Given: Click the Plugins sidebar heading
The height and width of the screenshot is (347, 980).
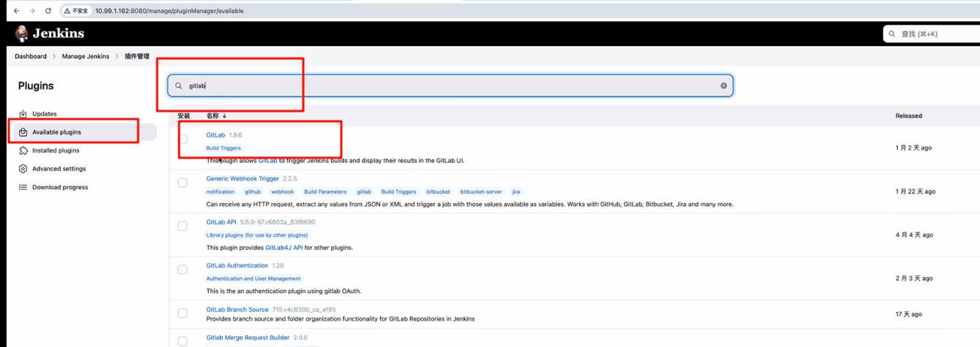Looking at the screenshot, I should pyautogui.click(x=36, y=85).
